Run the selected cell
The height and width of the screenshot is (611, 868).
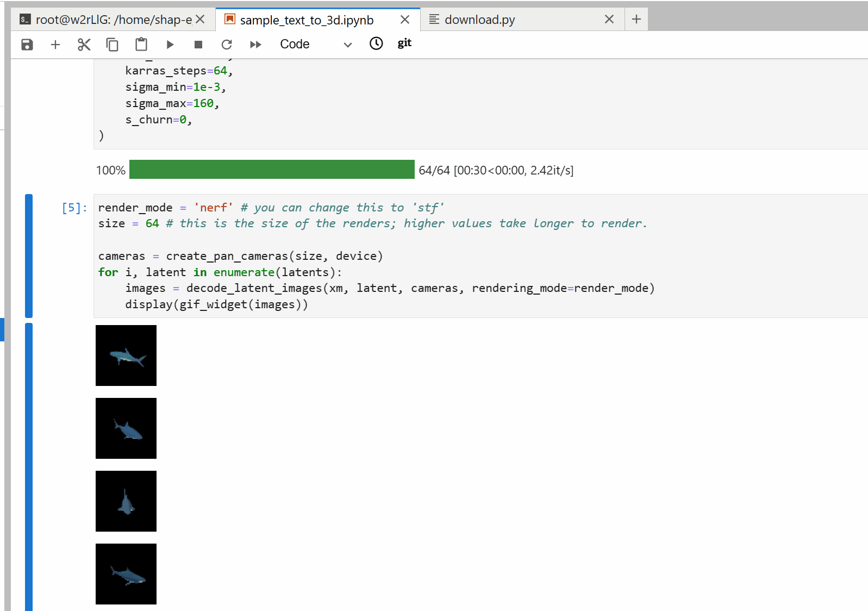tap(170, 45)
